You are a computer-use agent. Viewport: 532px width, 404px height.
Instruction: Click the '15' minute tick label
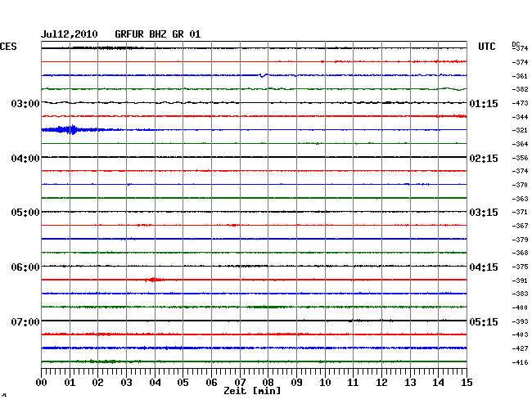coord(467,383)
